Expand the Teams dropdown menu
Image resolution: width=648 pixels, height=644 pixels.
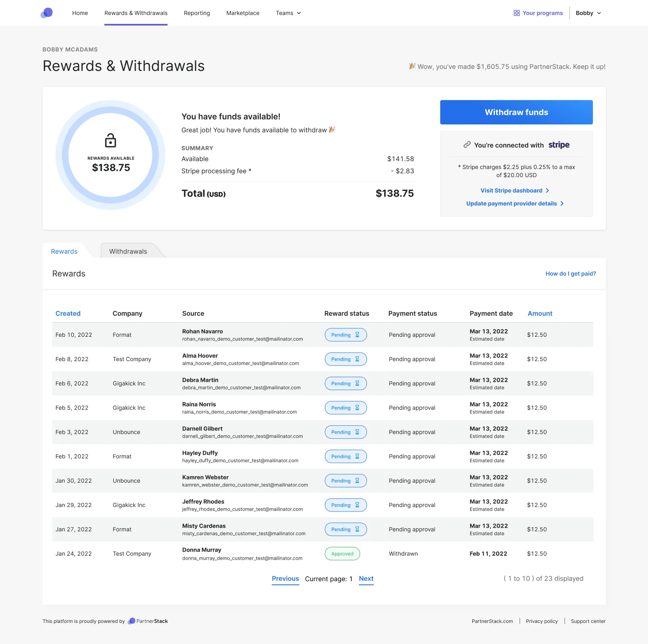click(x=288, y=13)
